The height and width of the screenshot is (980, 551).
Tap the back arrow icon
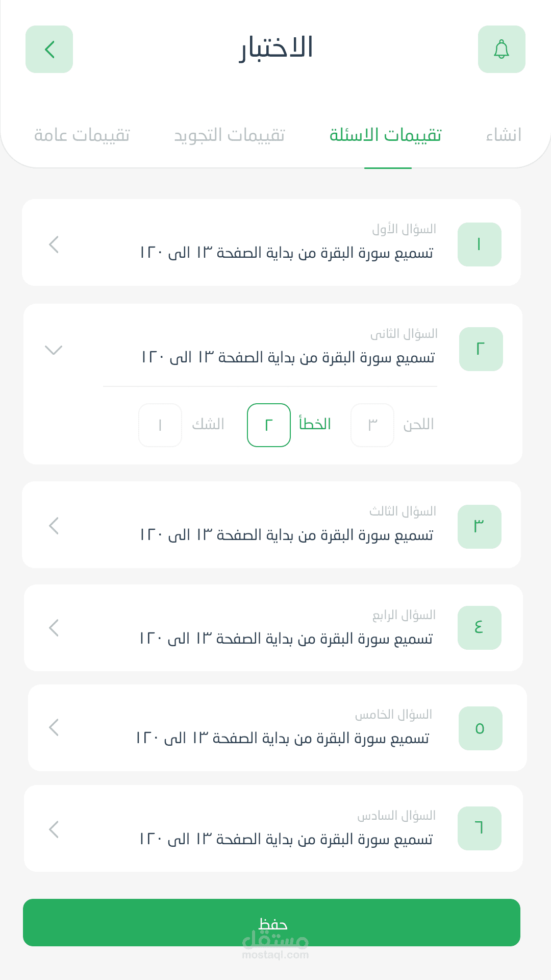[49, 50]
